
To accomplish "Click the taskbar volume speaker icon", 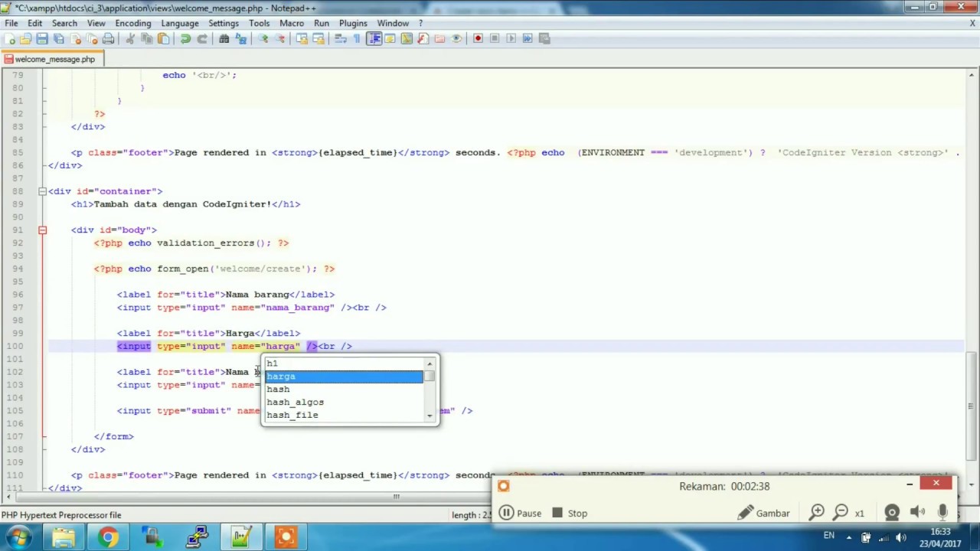I will [x=901, y=537].
